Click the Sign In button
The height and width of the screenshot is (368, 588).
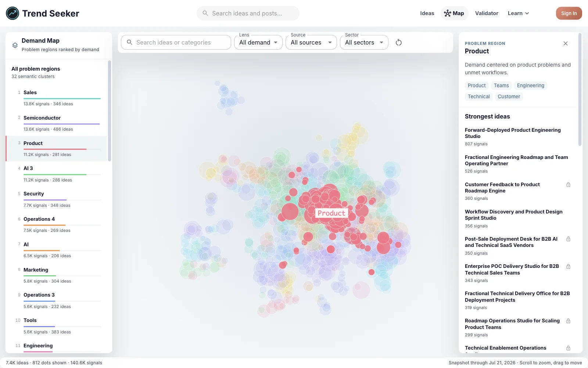coord(569,13)
